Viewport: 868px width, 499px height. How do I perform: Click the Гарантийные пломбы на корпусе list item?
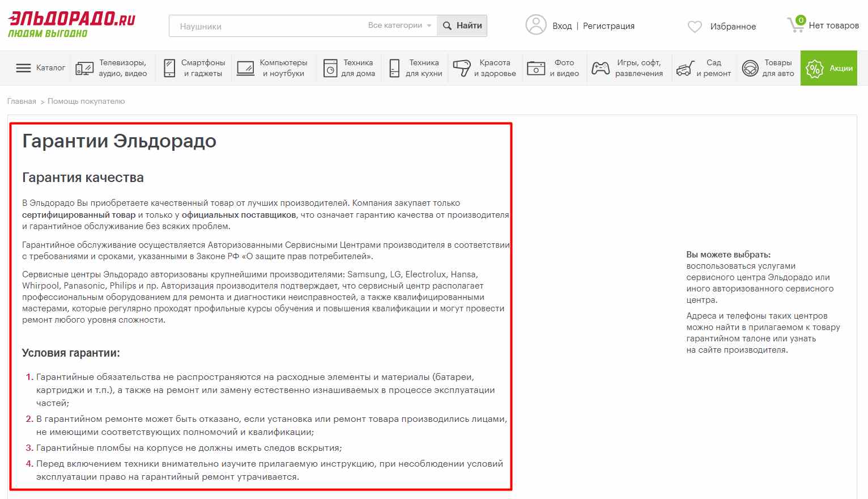coord(189,448)
